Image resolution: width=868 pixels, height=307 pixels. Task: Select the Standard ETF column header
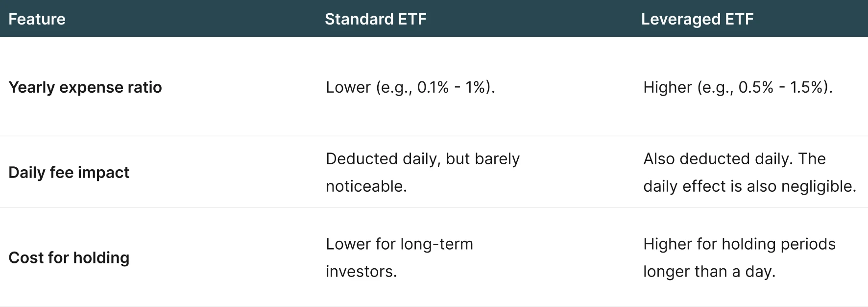[375, 19]
